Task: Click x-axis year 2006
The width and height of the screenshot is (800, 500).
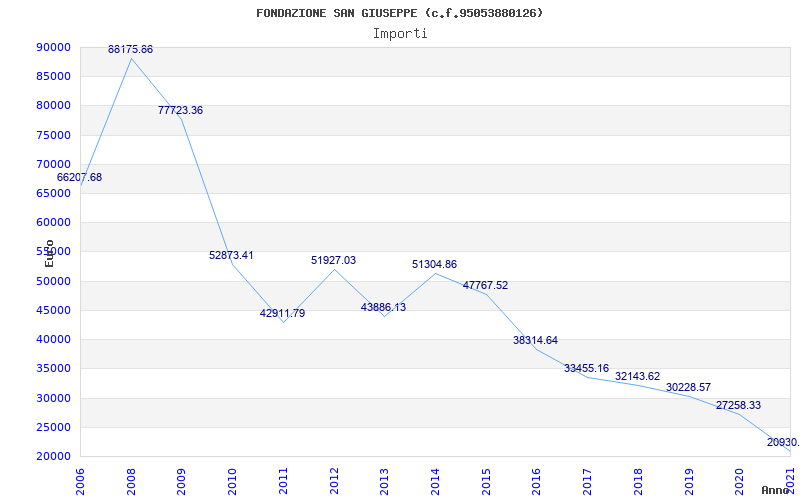Action: coord(81,481)
